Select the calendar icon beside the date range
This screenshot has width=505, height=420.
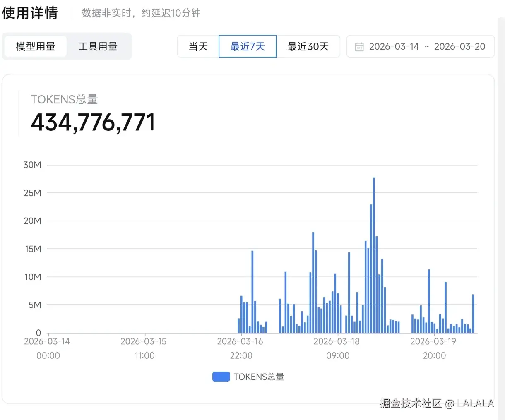(x=360, y=46)
